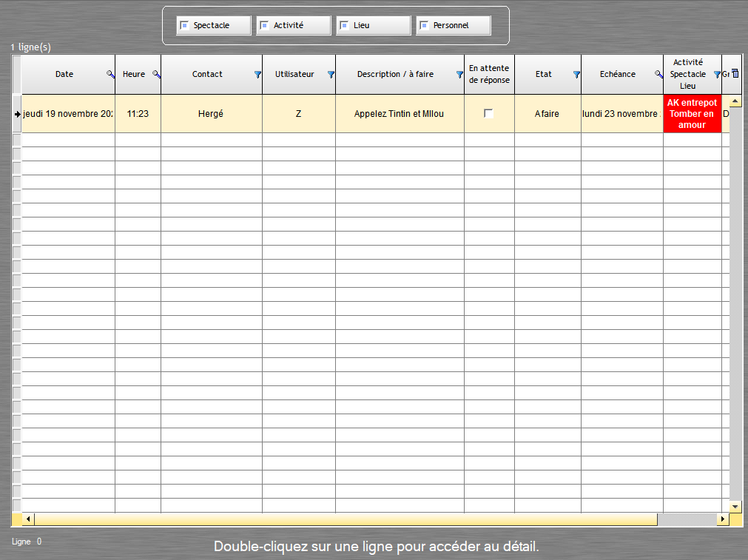This screenshot has height=560, width=748.
Task: Click the horizontal scrollbar right arrow
Action: pos(724,519)
